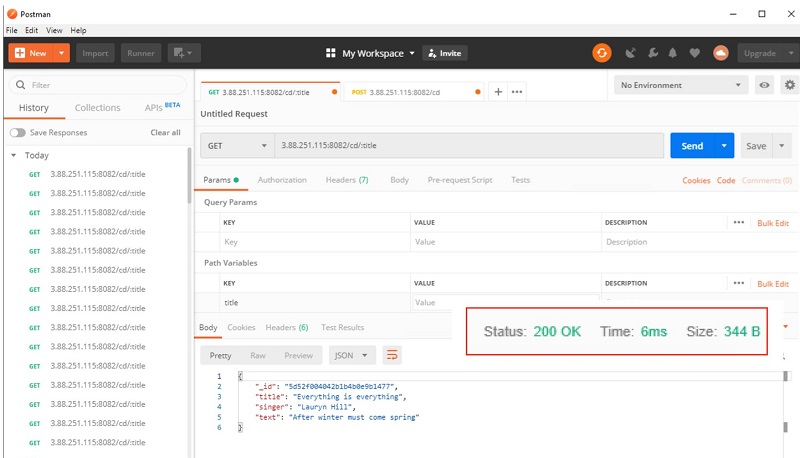Open the File menu
Screen dimensions: 800x458
click(12, 30)
